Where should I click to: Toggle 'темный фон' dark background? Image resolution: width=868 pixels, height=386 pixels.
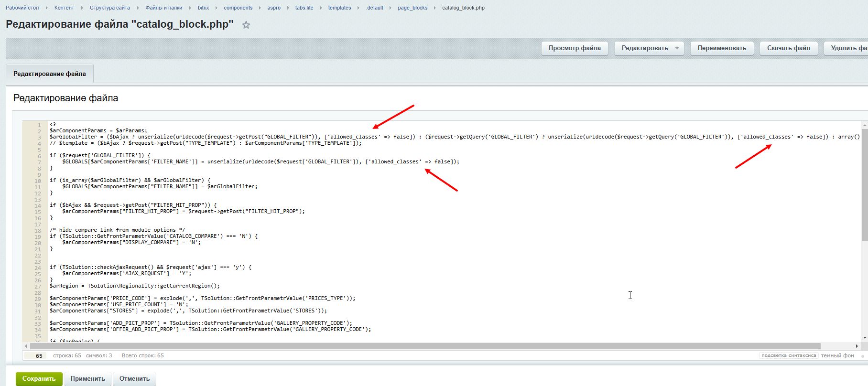coord(837,355)
